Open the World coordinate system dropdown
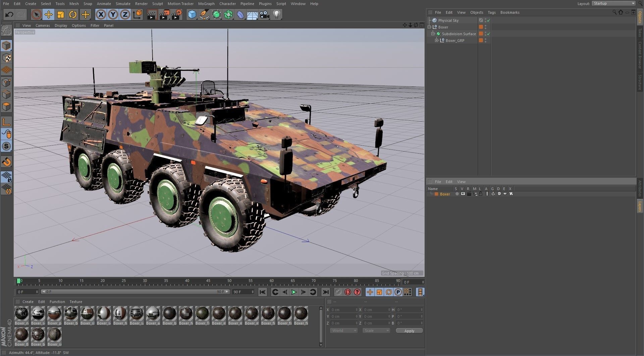Viewport: 644px width, 356px height. point(344,331)
